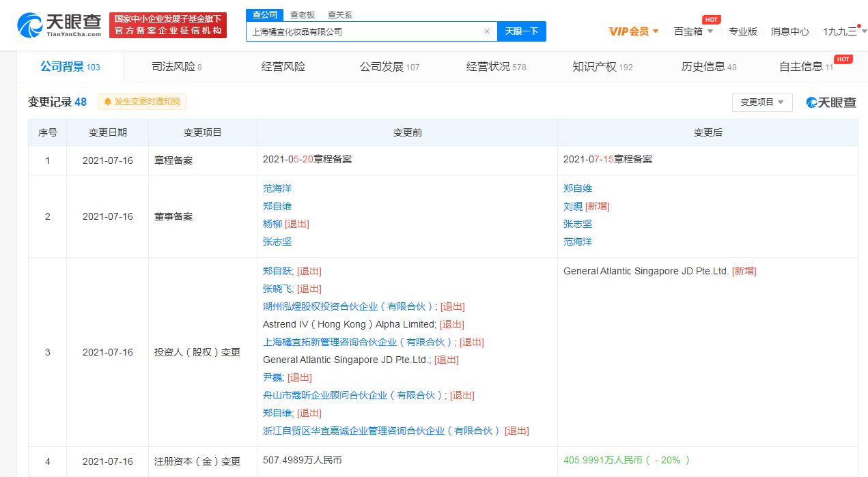
Task: Open the 自主信息 tab
Action: coord(807,67)
